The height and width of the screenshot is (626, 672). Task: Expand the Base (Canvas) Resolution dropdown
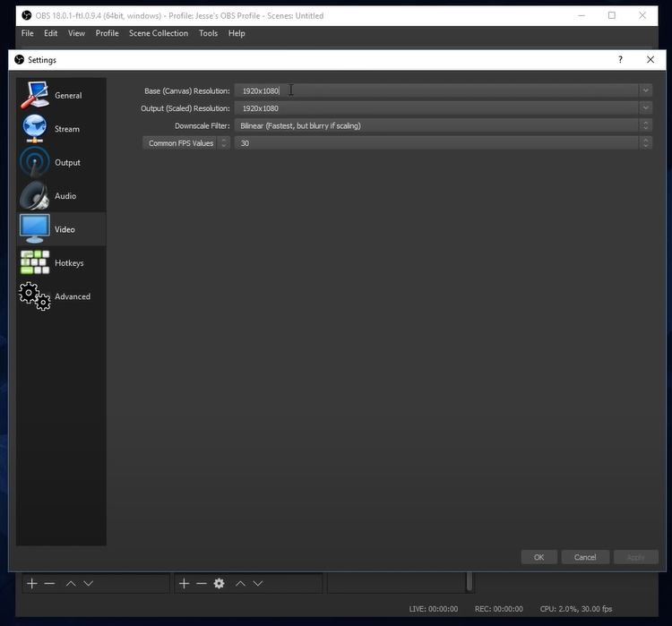click(x=645, y=90)
